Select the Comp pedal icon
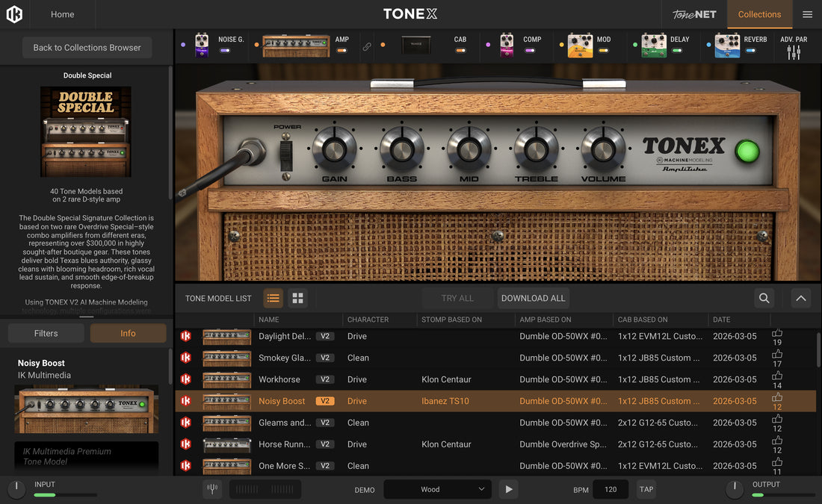The image size is (822, 504). (x=507, y=45)
